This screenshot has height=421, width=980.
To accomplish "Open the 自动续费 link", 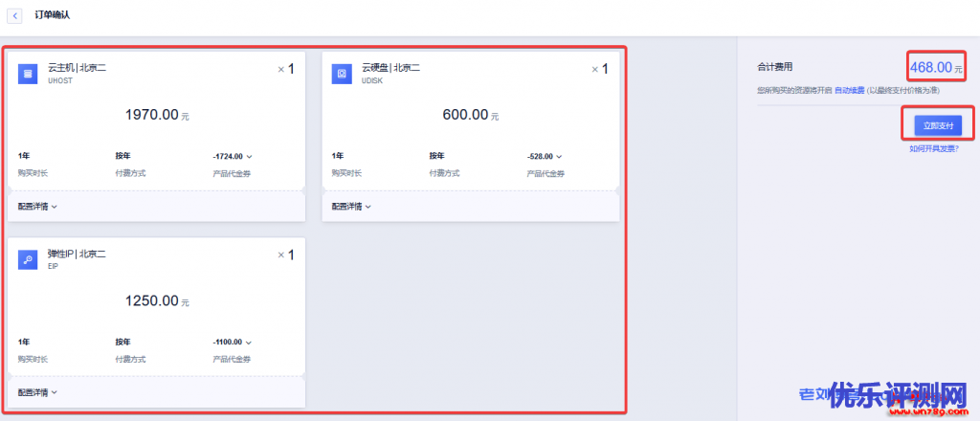I will point(850,91).
